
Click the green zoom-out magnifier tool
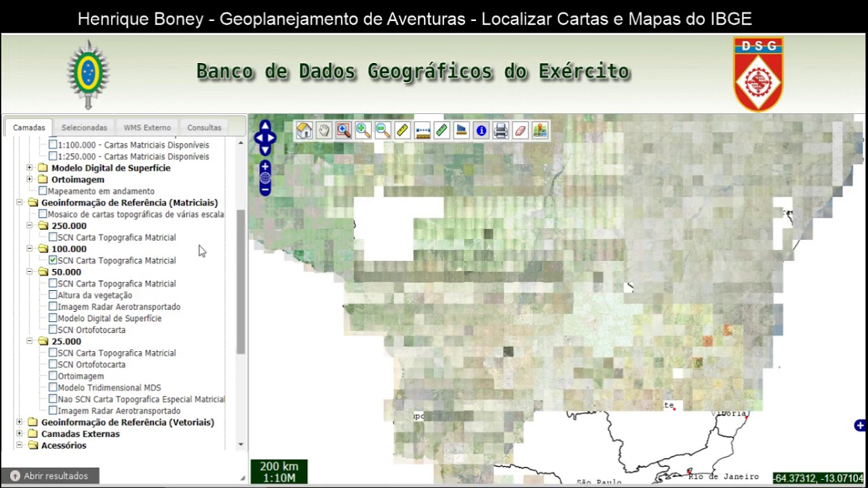click(x=383, y=130)
